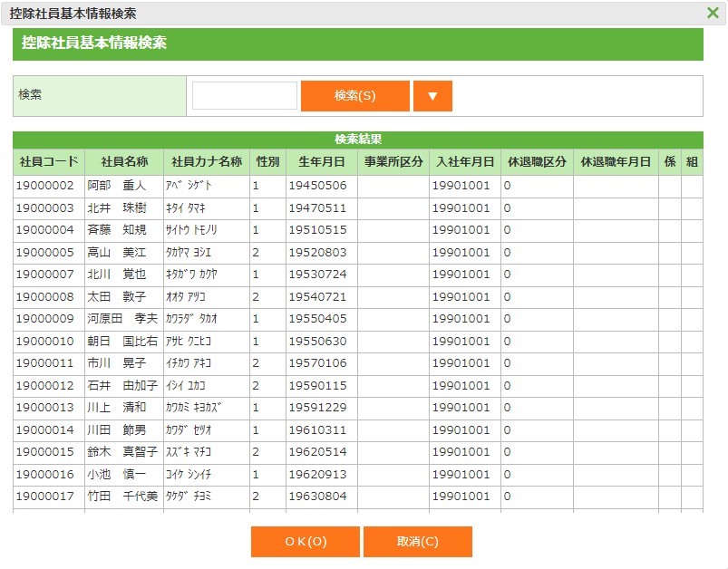Image resolution: width=728 pixels, height=569 pixels.
Task: Click the name 小池 慎一
Action: [117, 475]
